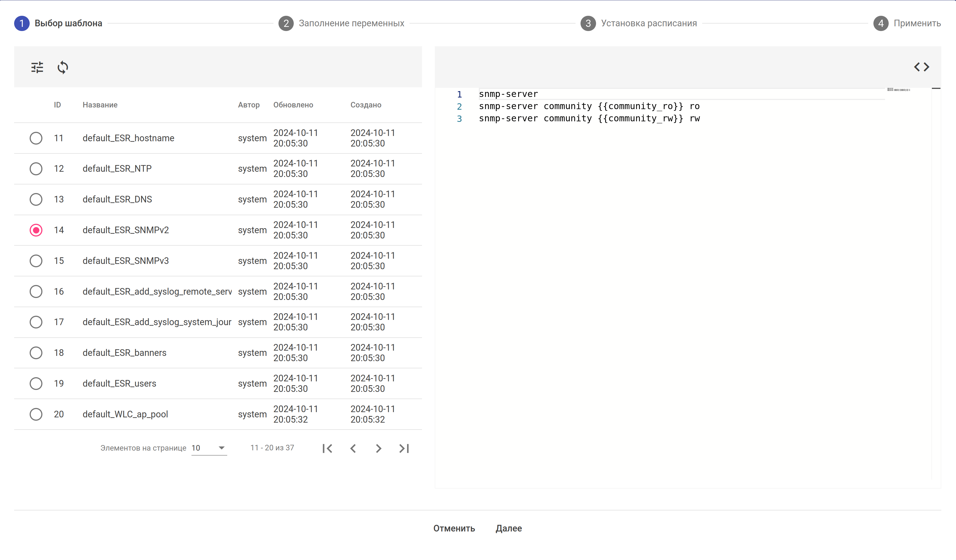Toggle the code view brackets icon

(921, 67)
